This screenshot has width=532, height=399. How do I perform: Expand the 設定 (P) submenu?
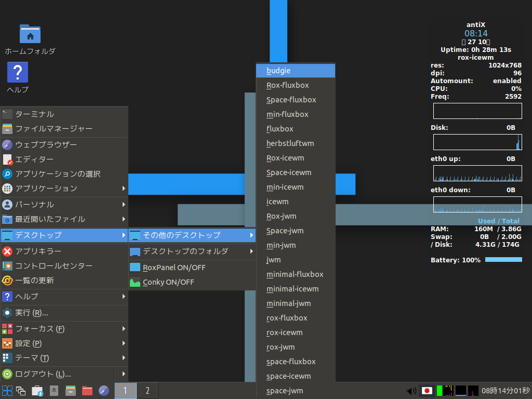tap(64, 343)
